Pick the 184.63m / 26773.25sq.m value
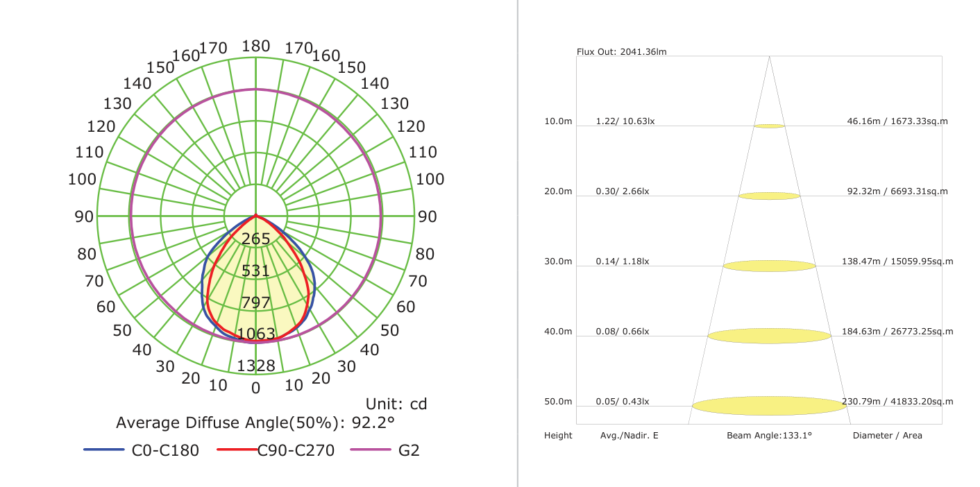The image size is (980, 487). 897,332
